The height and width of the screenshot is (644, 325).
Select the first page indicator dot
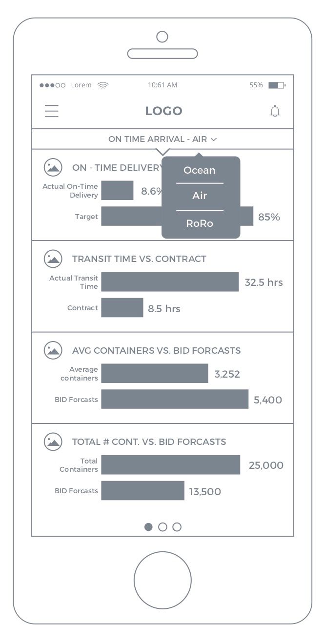tap(148, 527)
